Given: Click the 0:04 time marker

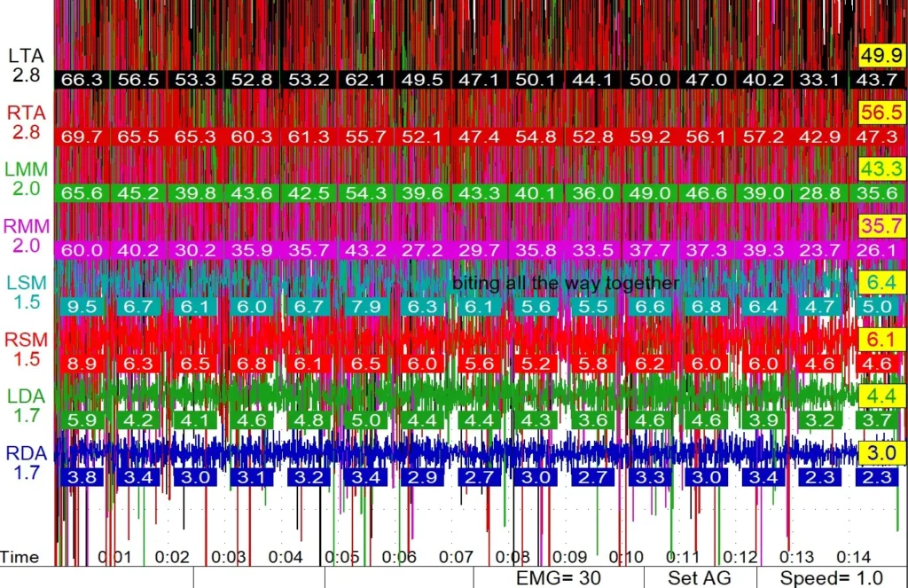Looking at the screenshot, I should [286, 557].
